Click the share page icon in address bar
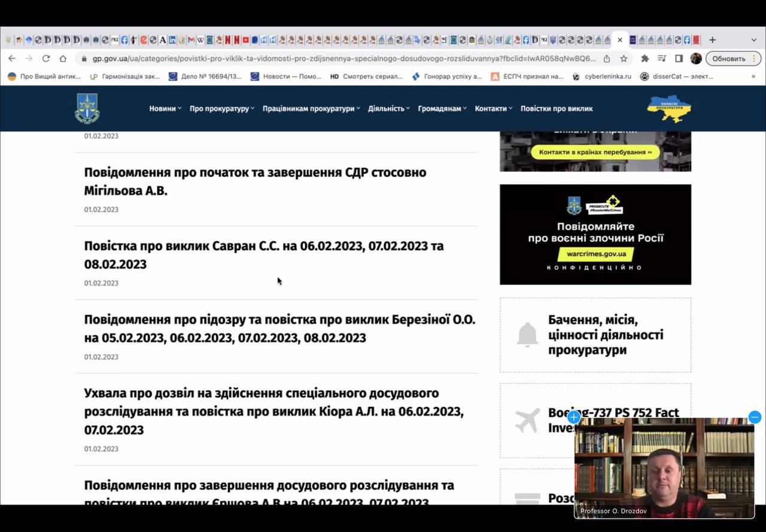 point(607,59)
